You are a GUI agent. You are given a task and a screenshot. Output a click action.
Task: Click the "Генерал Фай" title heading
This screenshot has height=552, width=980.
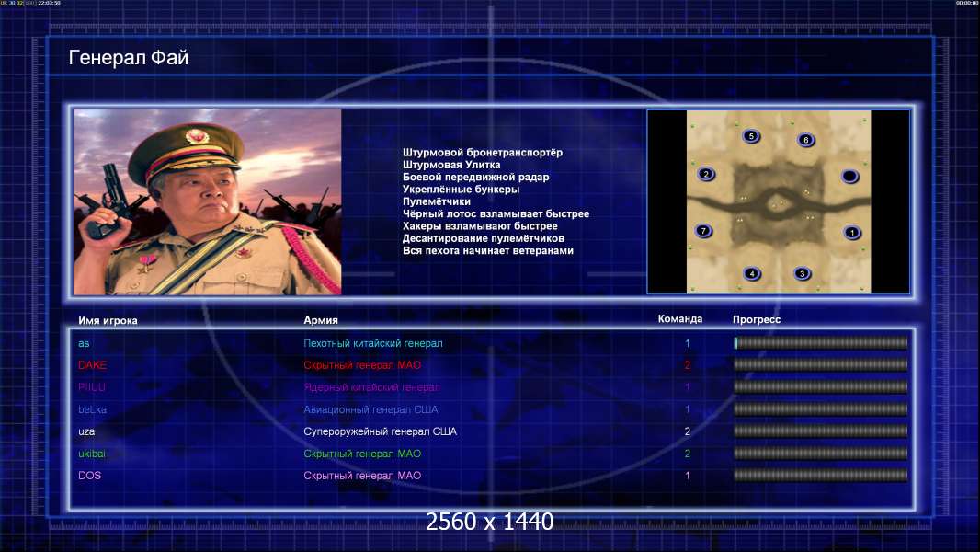128,58
